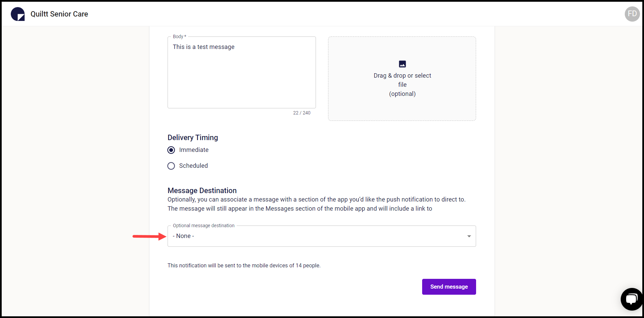
Task: Click the dropdown arrow beside None
Action: (469, 236)
